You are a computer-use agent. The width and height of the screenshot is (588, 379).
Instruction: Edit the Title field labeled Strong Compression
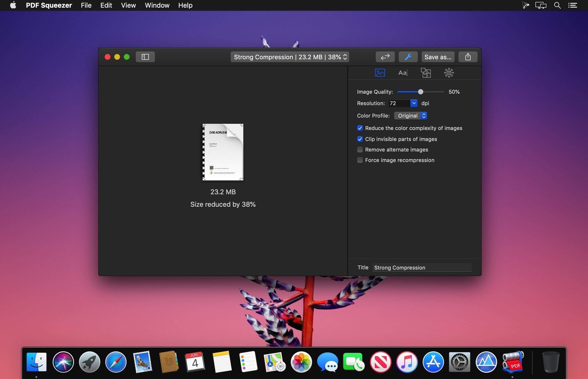[x=421, y=267]
